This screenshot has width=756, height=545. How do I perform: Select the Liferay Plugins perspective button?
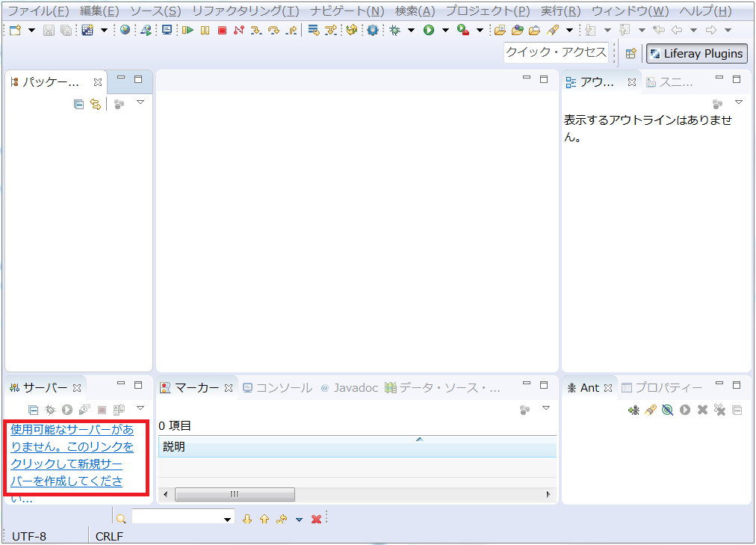[696, 53]
